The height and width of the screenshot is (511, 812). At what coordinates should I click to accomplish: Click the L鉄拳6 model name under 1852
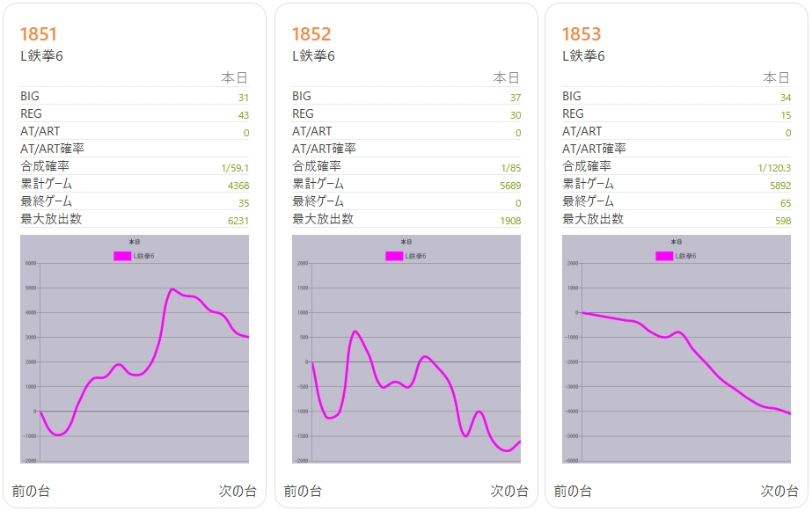[x=313, y=56]
